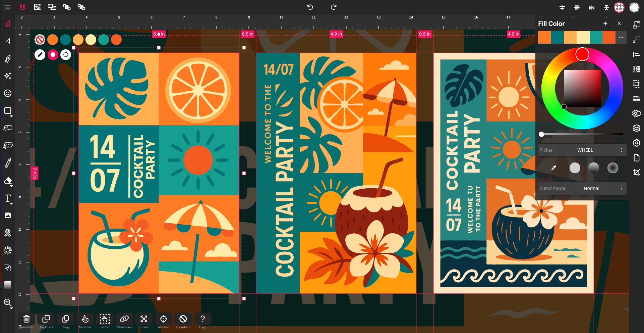Open the hamburger main menu
Screen dimensions: 644x333
8,7
